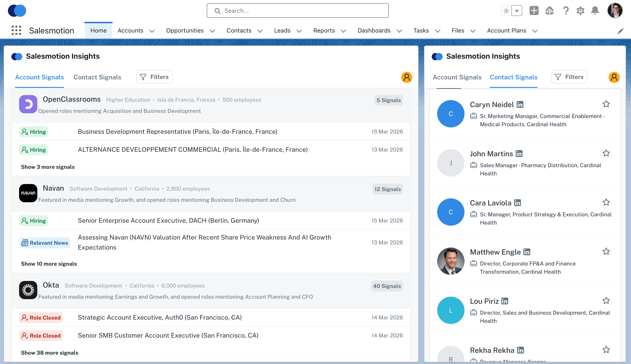Open Lou Piriz's LinkedIn icon
This screenshot has height=364, width=631.
point(505,301)
